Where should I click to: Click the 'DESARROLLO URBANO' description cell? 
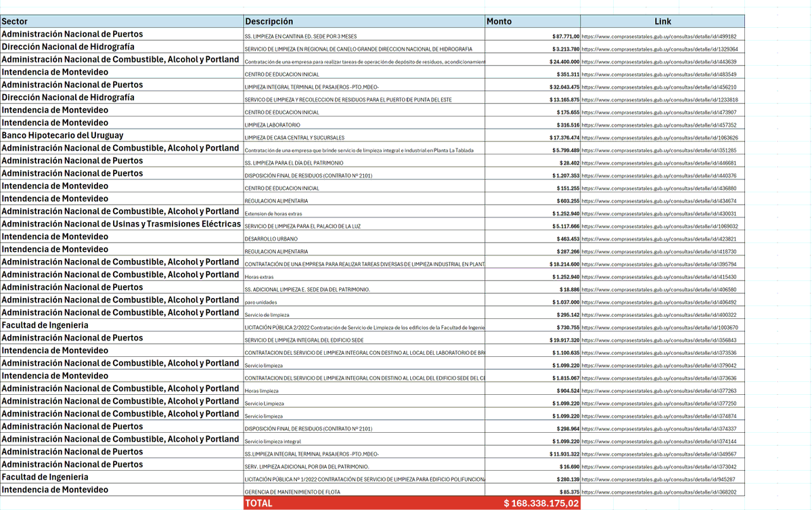point(365,237)
